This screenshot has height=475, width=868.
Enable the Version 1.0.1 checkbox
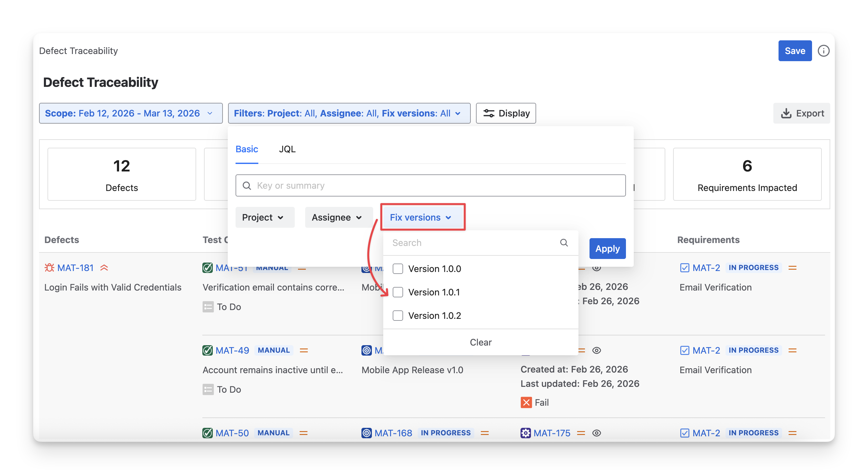(x=398, y=292)
